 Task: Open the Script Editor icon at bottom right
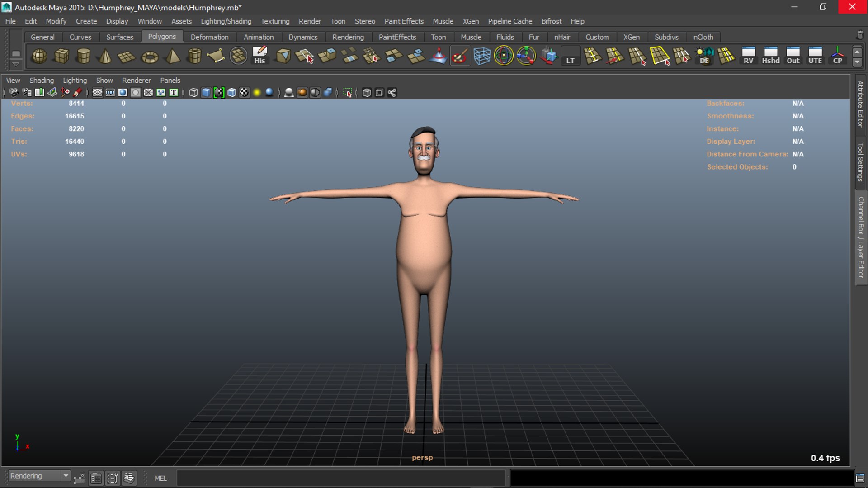point(860,478)
